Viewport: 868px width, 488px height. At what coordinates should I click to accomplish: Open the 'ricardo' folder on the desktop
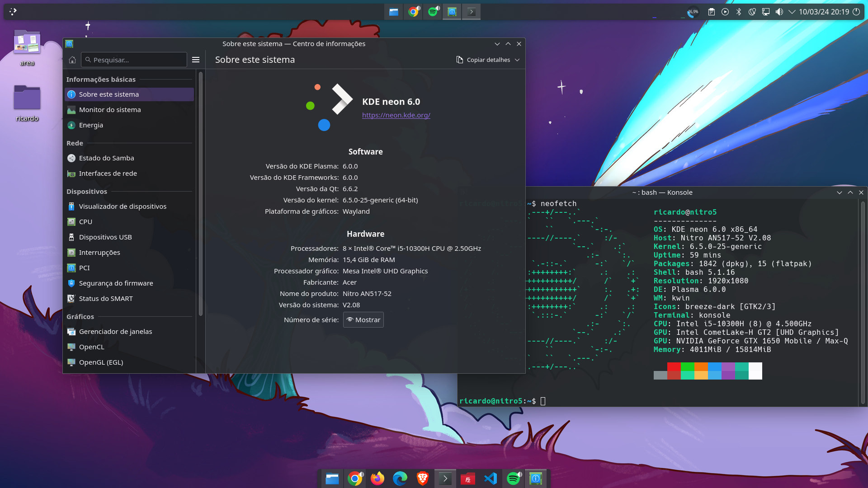point(27,103)
